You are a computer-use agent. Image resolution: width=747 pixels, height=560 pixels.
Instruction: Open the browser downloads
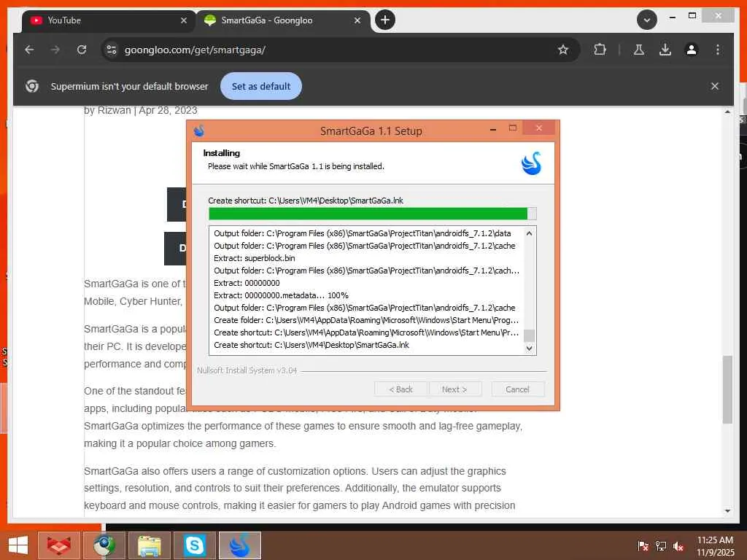coord(665,50)
